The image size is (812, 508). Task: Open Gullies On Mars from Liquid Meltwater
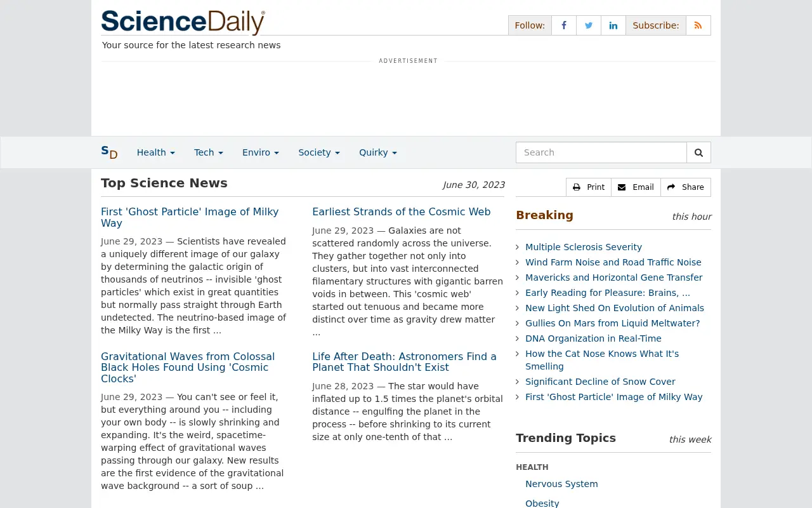[613, 323]
